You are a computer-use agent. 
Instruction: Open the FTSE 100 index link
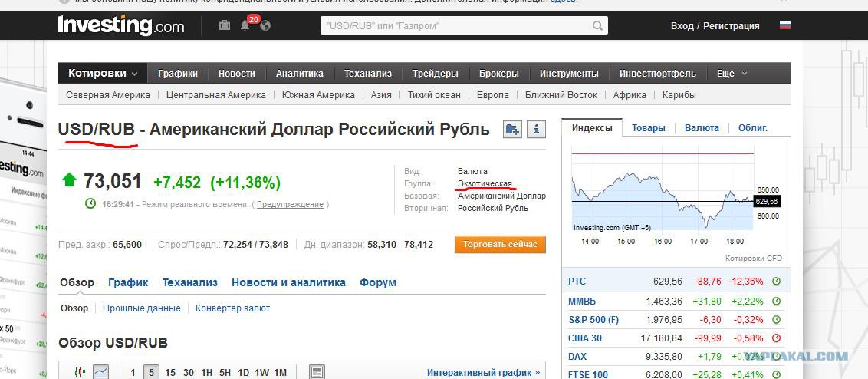click(x=588, y=374)
